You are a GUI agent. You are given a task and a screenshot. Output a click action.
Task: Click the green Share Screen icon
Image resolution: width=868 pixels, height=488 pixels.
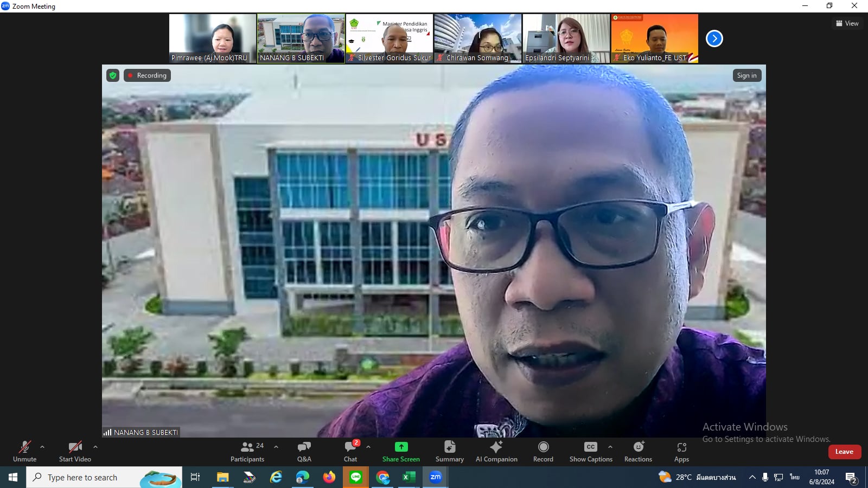tap(401, 447)
